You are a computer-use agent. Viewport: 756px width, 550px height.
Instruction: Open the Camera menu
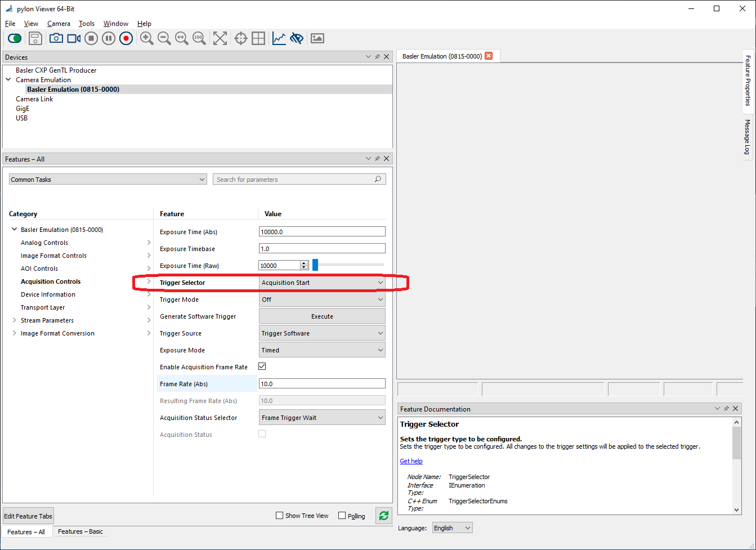tap(59, 24)
